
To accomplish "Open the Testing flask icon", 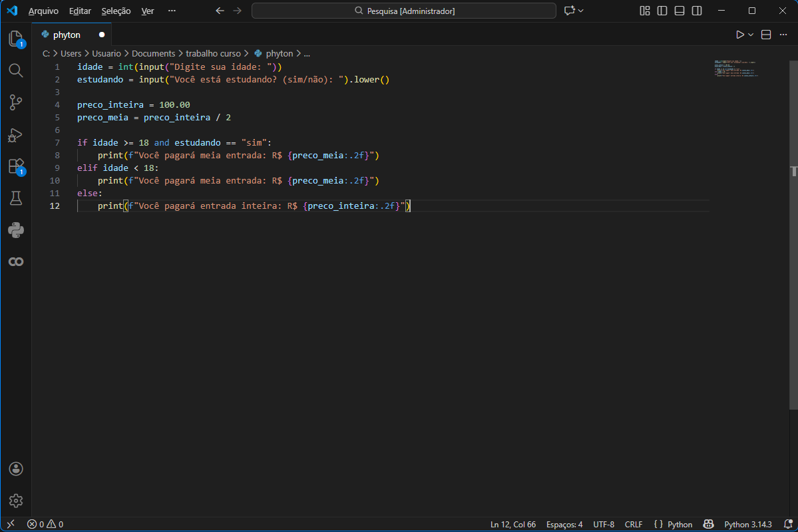I will [16, 198].
